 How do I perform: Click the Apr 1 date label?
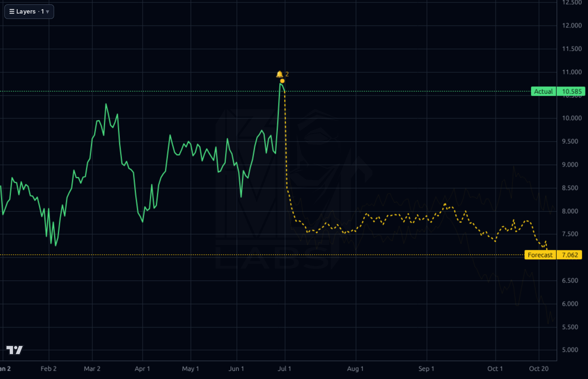142,369
